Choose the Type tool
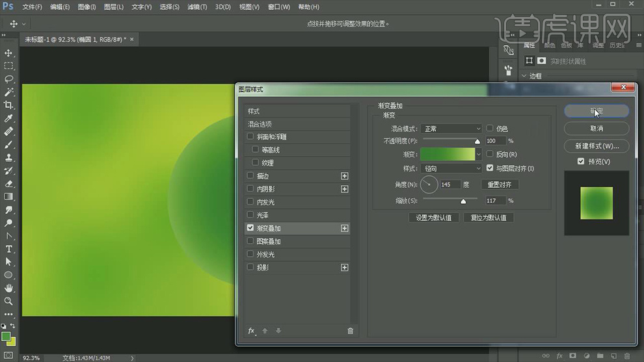The height and width of the screenshot is (362, 644). pos(8,249)
